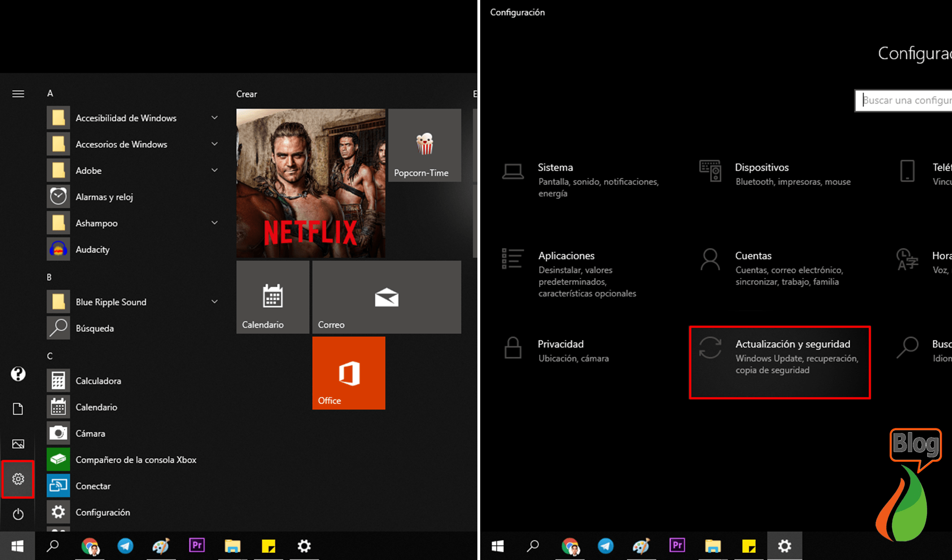Click active Settings icon in right taskbar
This screenshot has width=952, height=560.
click(785, 546)
